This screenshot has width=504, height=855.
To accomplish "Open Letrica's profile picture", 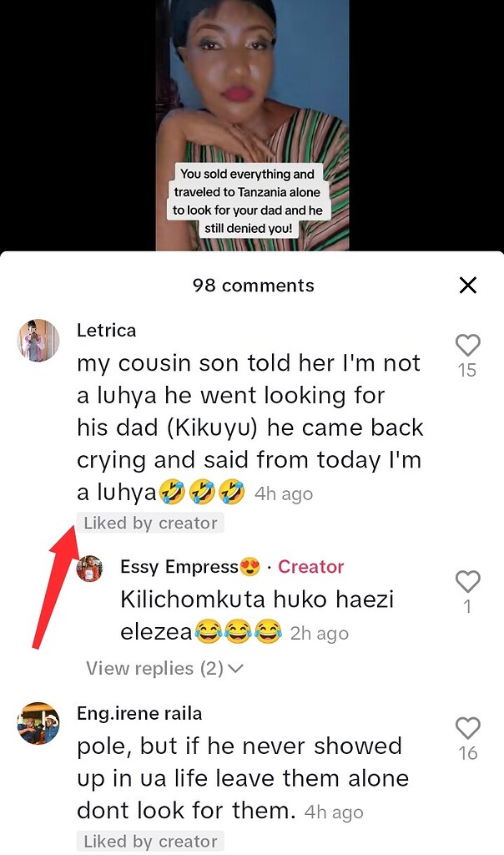I will pyautogui.click(x=38, y=341).
